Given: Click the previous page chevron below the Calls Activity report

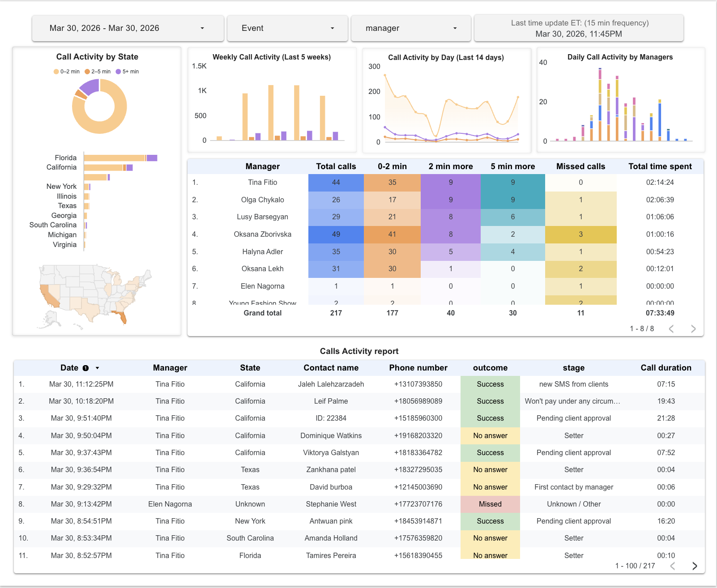Looking at the screenshot, I should click(674, 566).
